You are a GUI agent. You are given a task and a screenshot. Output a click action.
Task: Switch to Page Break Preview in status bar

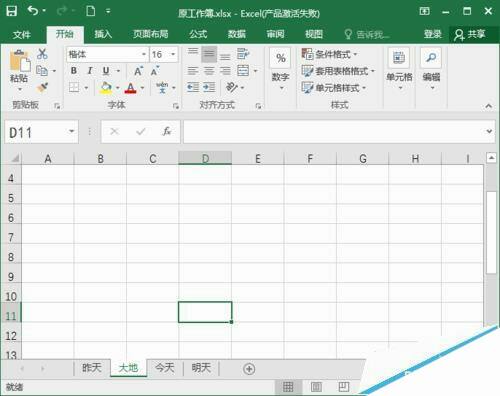point(344,387)
